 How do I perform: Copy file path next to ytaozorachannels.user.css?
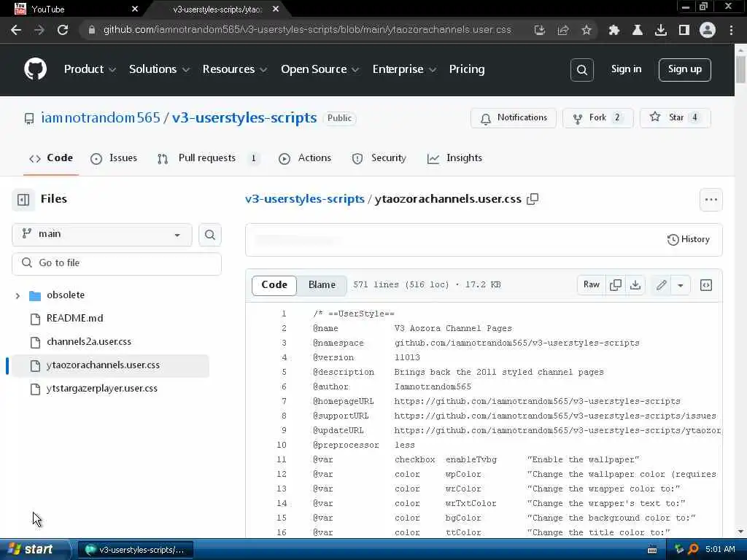(532, 199)
